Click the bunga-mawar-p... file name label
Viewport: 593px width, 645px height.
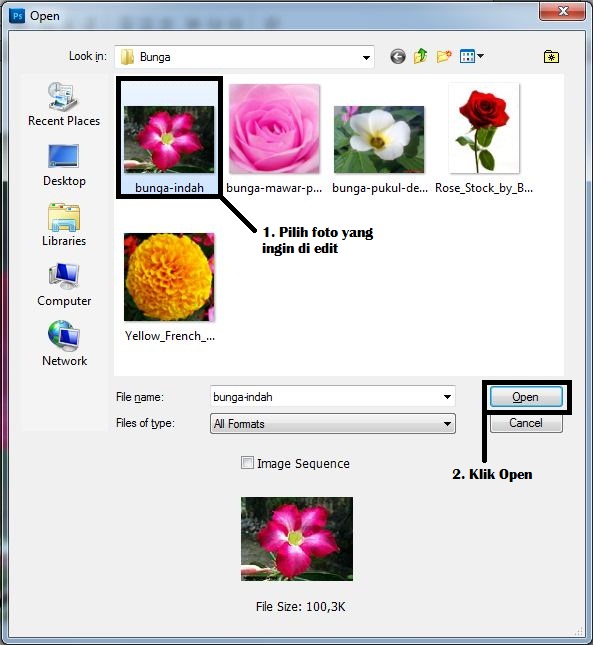(x=274, y=188)
